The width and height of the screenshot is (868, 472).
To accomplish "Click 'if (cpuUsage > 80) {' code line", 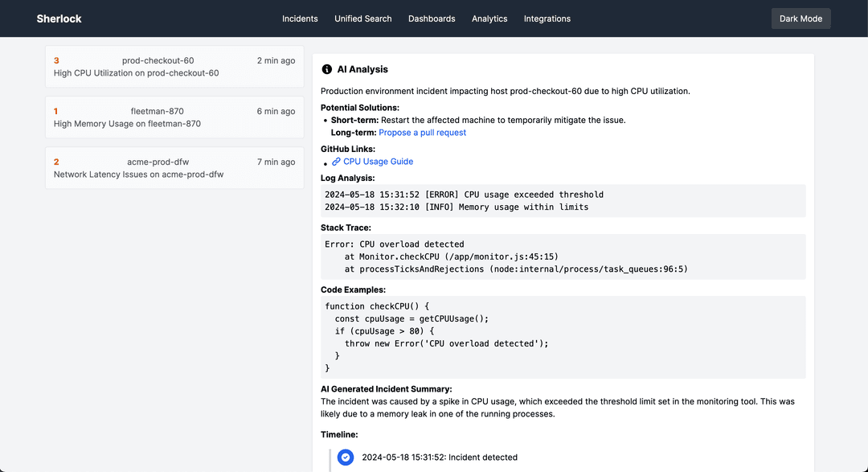I will [384, 331].
